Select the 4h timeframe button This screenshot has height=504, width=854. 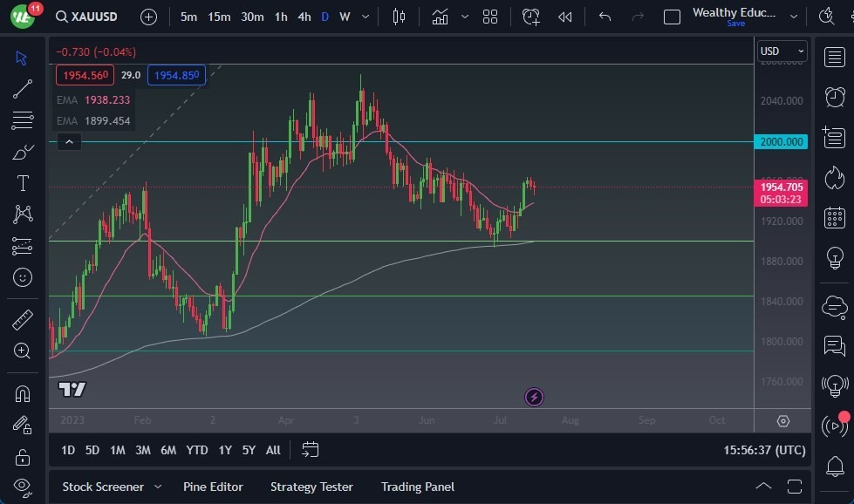304,17
